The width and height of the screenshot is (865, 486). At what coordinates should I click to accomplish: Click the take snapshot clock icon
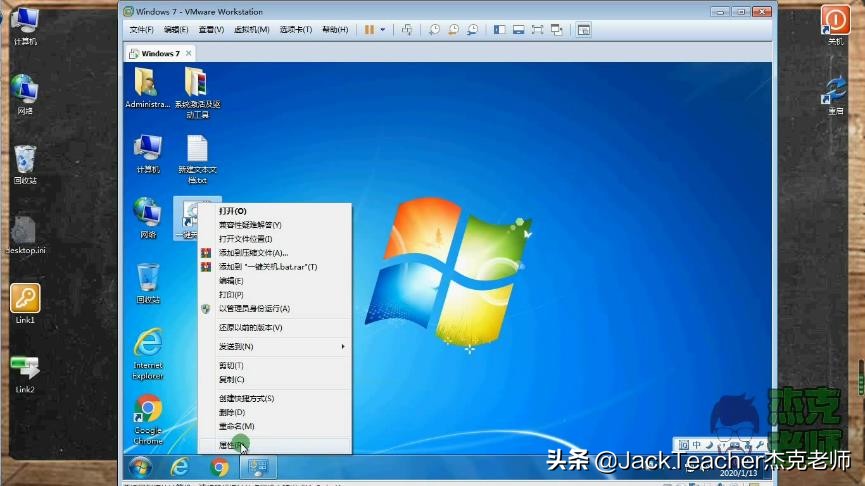click(x=435, y=30)
